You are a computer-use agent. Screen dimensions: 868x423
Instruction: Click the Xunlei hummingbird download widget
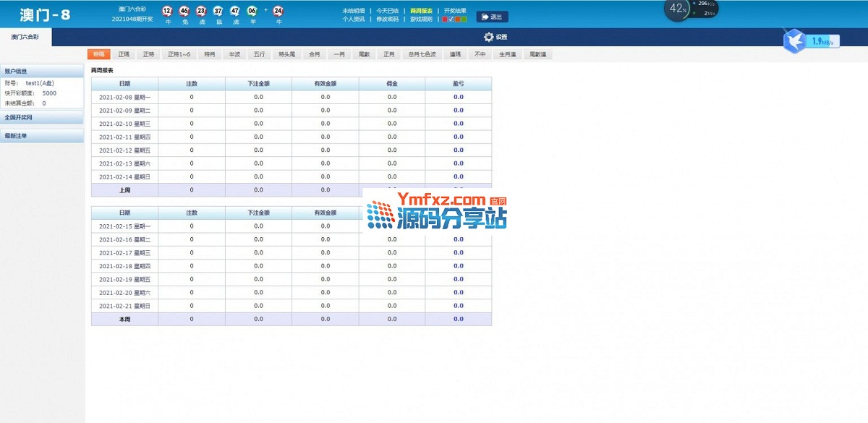pyautogui.click(x=795, y=40)
